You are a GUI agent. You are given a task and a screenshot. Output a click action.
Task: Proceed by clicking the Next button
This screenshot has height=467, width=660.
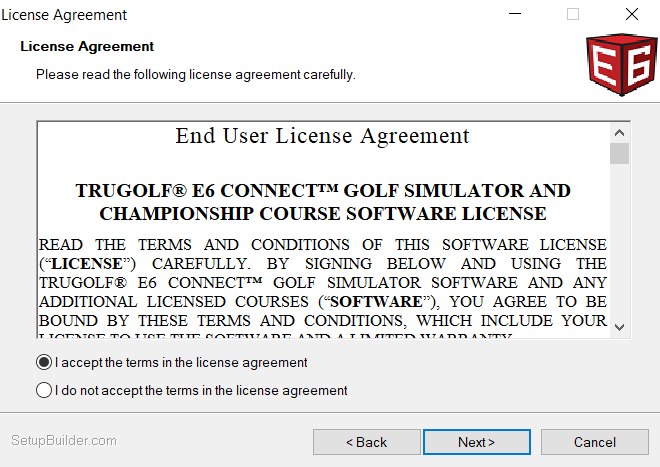coord(476,442)
